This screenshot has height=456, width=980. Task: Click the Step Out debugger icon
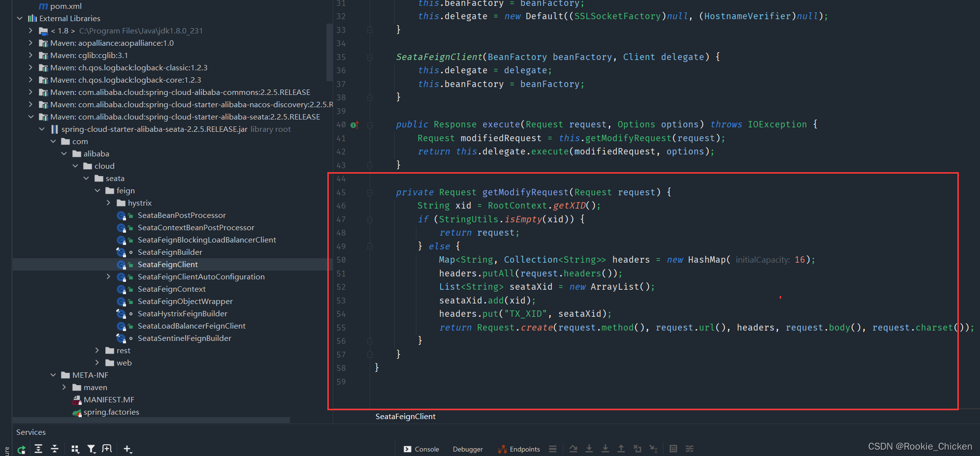621,449
